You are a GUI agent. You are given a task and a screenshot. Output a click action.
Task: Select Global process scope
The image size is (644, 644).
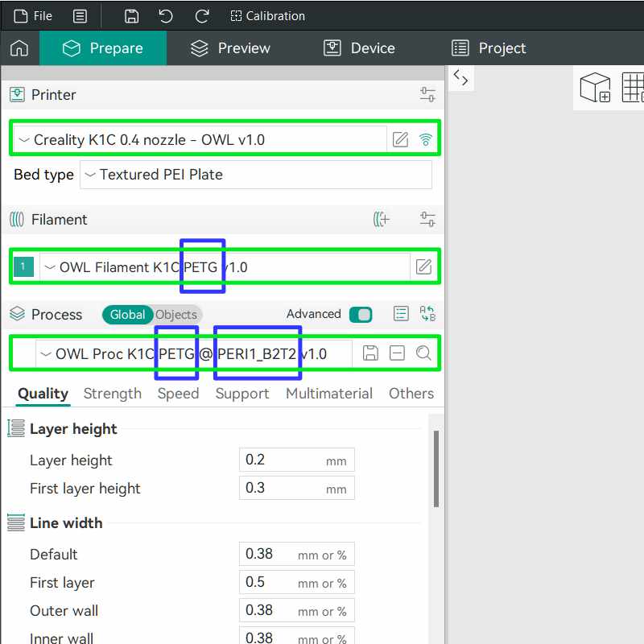point(127,315)
